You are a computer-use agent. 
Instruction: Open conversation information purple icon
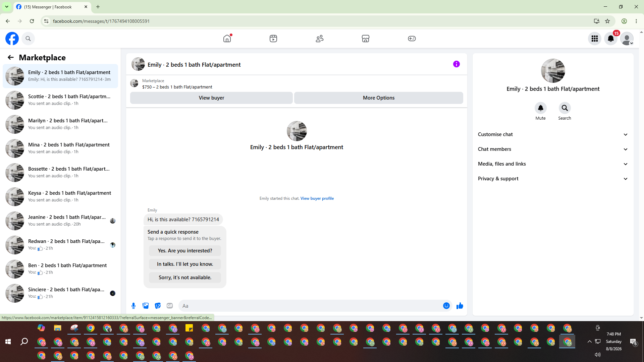(x=457, y=64)
